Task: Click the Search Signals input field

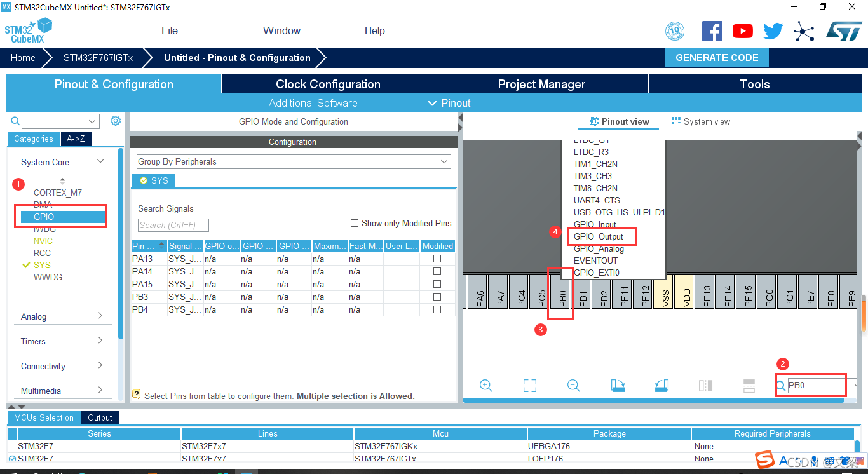Action: coord(173,225)
